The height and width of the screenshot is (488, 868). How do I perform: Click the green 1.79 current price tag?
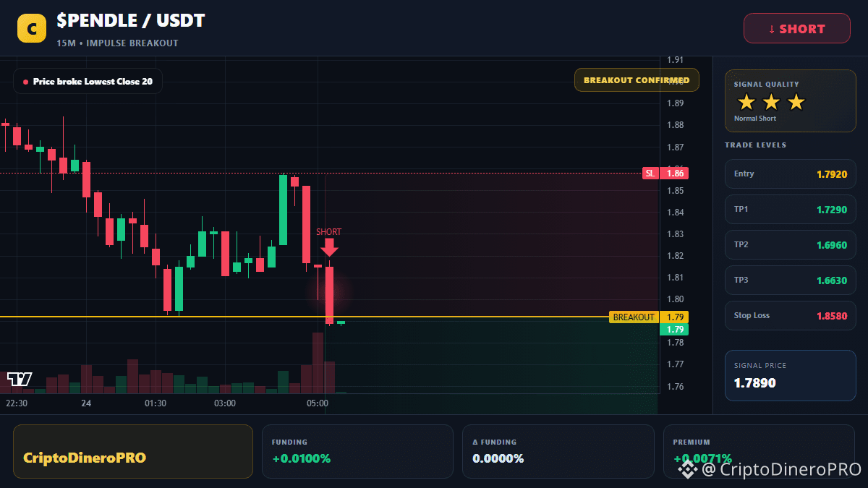tap(674, 330)
